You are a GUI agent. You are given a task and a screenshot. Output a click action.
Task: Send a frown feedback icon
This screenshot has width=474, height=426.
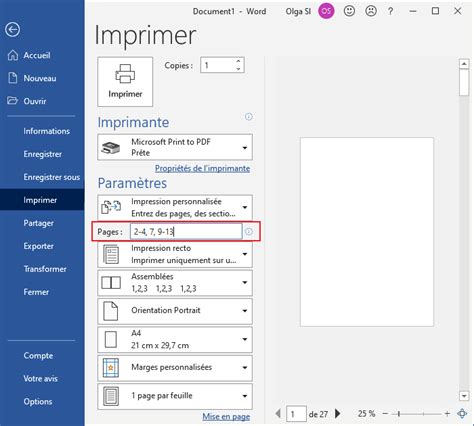click(x=371, y=11)
